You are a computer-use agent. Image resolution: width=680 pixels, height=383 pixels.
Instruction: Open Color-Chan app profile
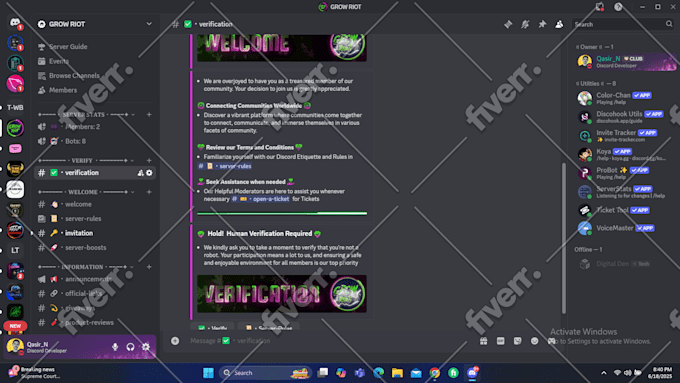click(x=626, y=98)
